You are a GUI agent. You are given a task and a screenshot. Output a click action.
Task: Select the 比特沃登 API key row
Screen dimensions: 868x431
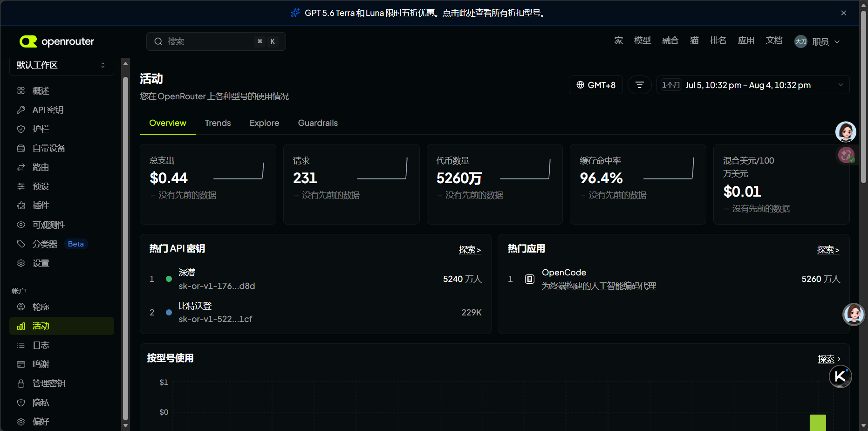click(x=315, y=312)
